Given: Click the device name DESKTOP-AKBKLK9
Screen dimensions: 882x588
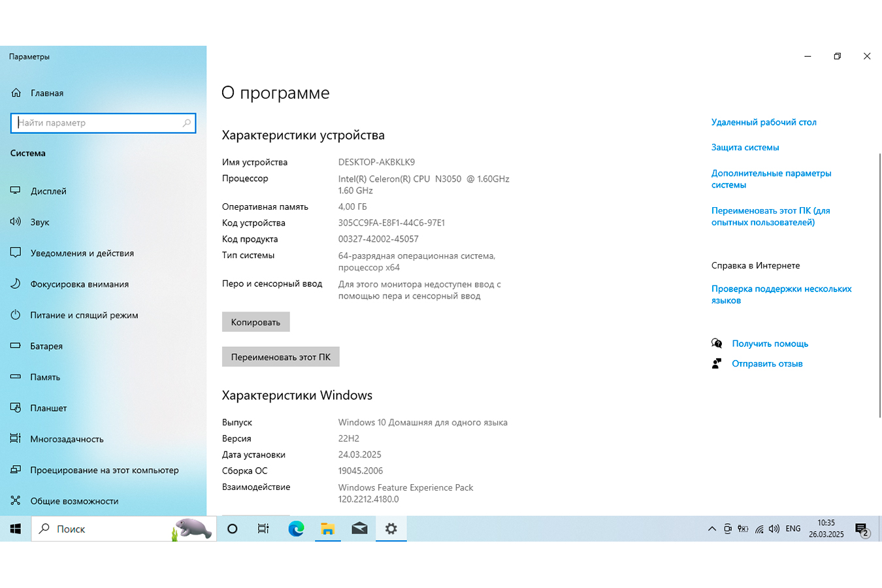Looking at the screenshot, I should click(x=376, y=162).
